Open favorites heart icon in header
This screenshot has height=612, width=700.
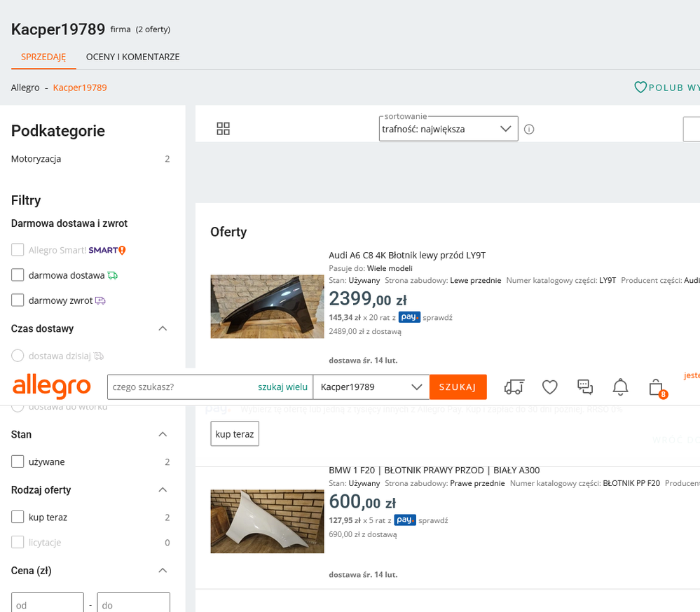click(x=550, y=387)
